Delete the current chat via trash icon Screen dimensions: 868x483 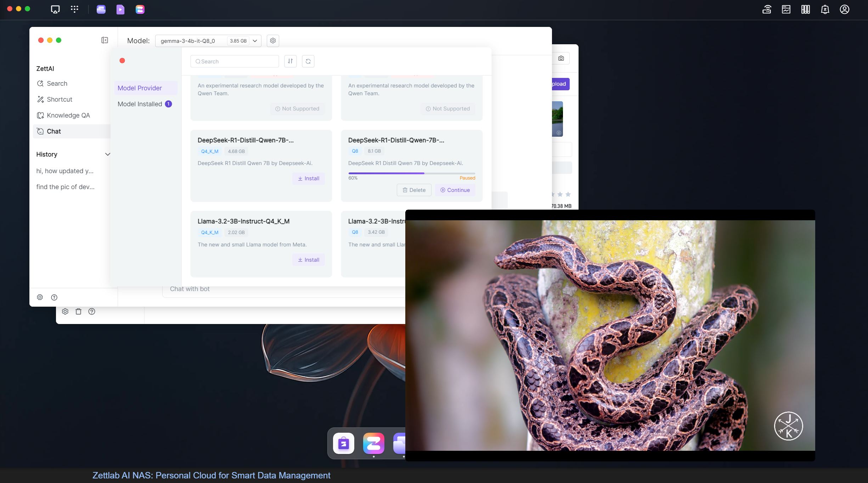click(78, 311)
